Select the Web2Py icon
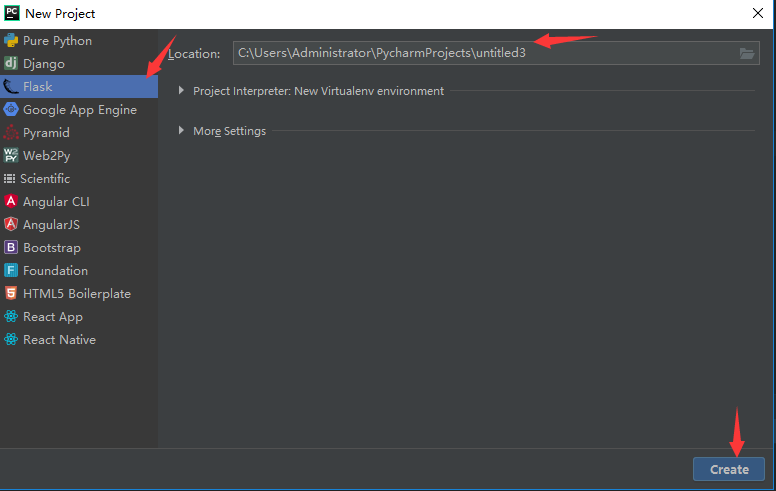Screen dimensions: 776x491 pos(11,155)
